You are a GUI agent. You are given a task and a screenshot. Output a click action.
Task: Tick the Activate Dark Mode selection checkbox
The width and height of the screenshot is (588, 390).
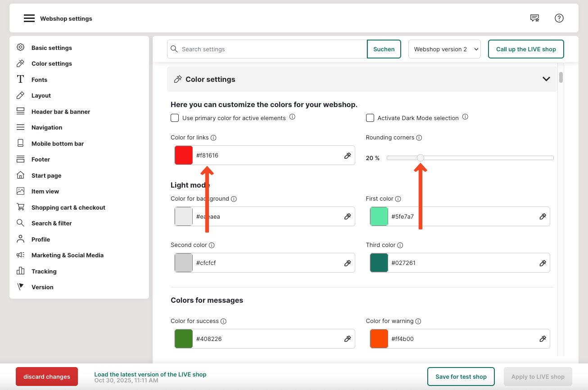point(370,118)
